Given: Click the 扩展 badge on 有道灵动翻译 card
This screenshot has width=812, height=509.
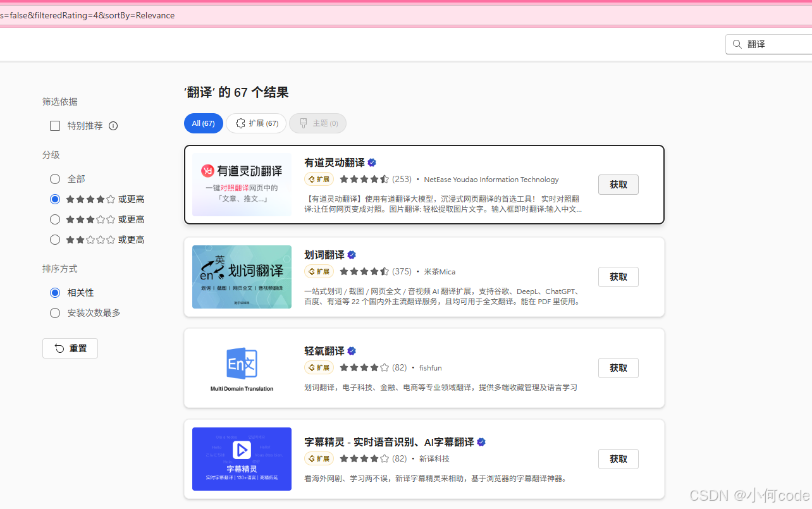Looking at the screenshot, I should coord(319,179).
